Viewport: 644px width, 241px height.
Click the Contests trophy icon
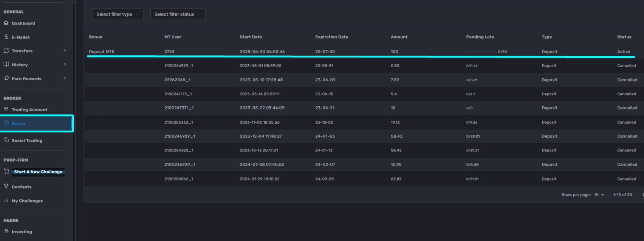click(x=6, y=186)
